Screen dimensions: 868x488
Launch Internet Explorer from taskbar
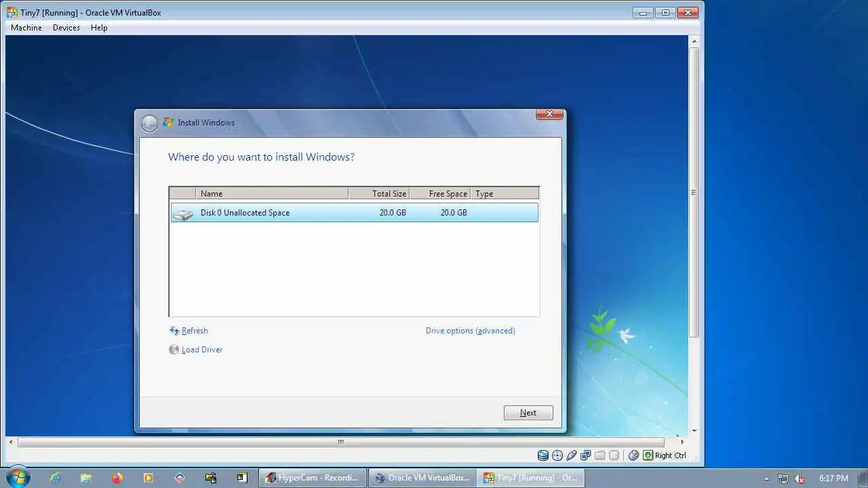[x=55, y=478]
